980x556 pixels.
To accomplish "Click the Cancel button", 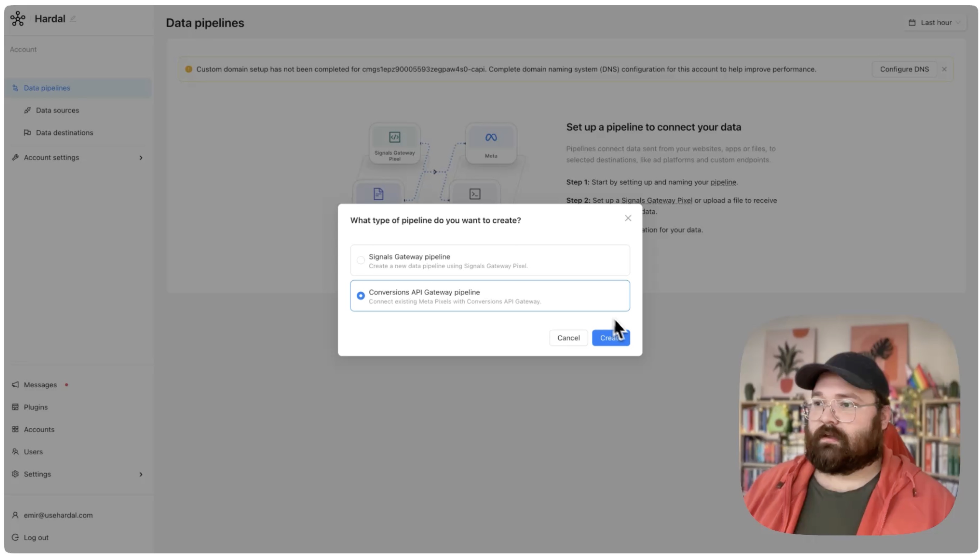I will [568, 338].
